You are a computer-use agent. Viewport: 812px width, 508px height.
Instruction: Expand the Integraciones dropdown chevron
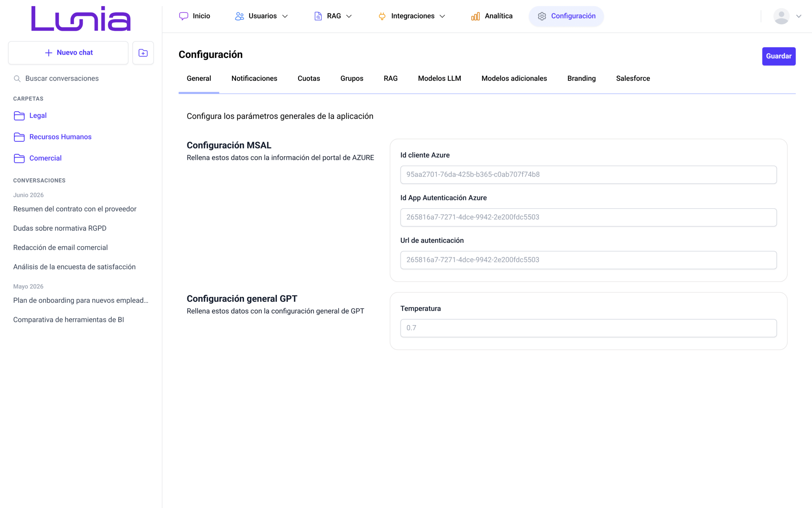[442, 16]
